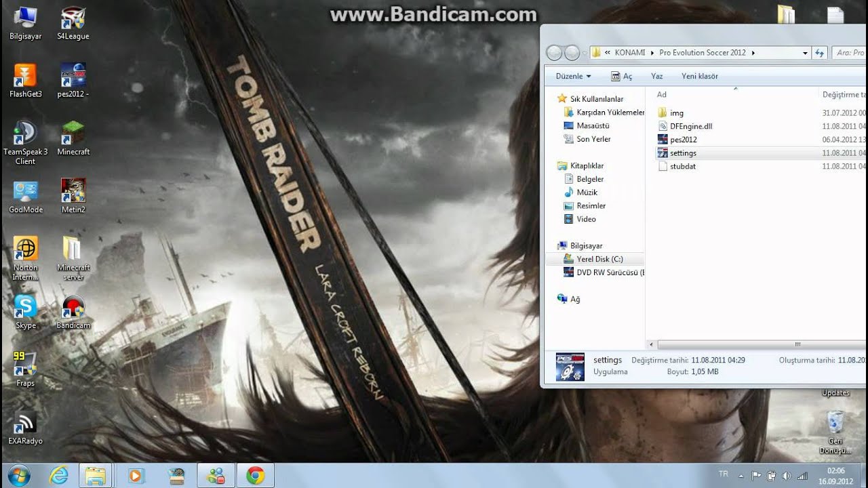Open Müzik library
The width and height of the screenshot is (868, 488).
(x=581, y=192)
